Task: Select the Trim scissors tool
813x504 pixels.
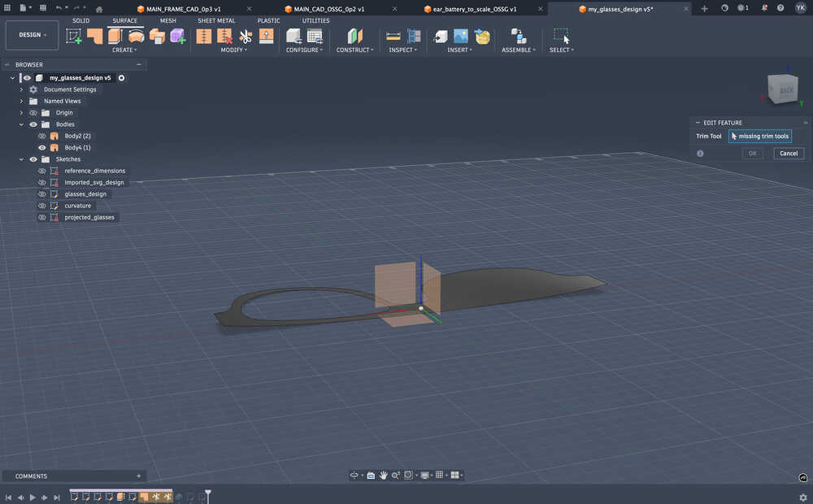Action: 246,37
